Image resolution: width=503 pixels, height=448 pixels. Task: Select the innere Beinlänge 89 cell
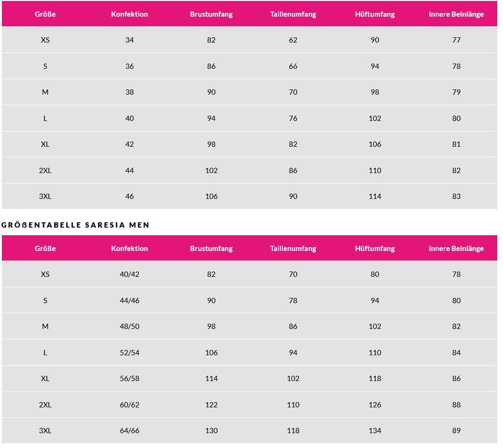coord(456,431)
